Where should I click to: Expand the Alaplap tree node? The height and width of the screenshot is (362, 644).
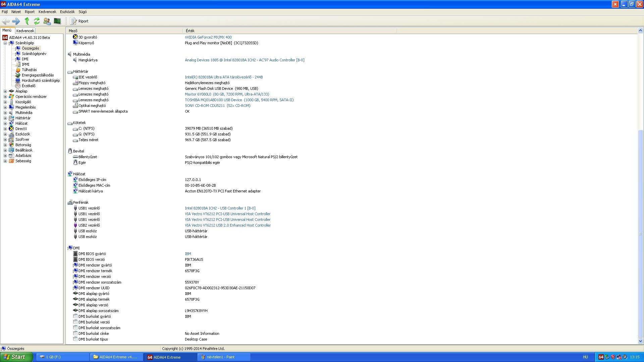[x=5, y=91]
